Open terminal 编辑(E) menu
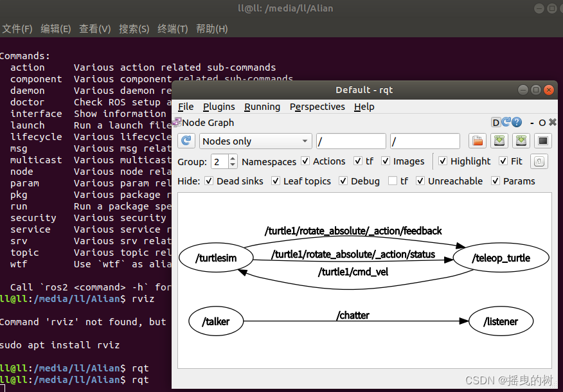The height and width of the screenshot is (392, 563). (56, 29)
